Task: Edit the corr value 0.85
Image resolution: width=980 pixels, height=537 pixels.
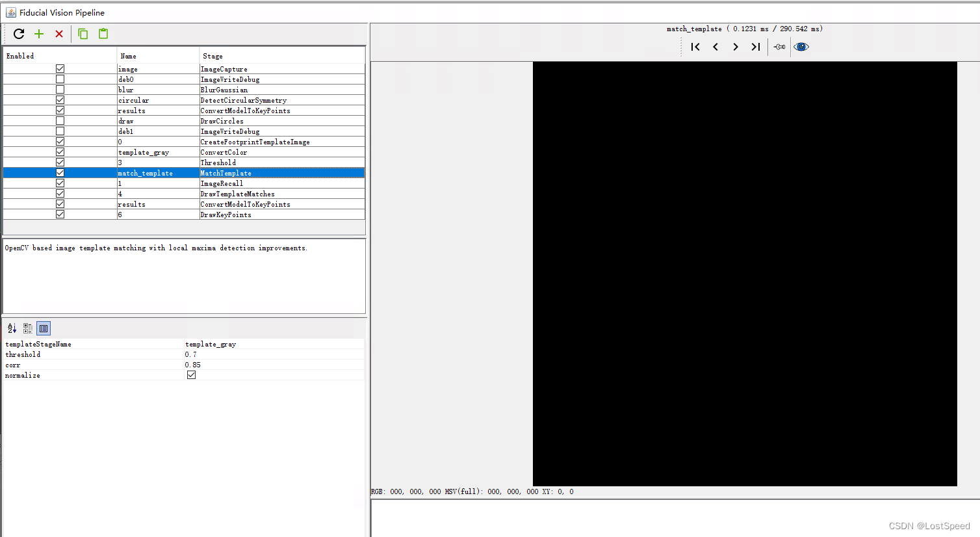Action: click(274, 365)
